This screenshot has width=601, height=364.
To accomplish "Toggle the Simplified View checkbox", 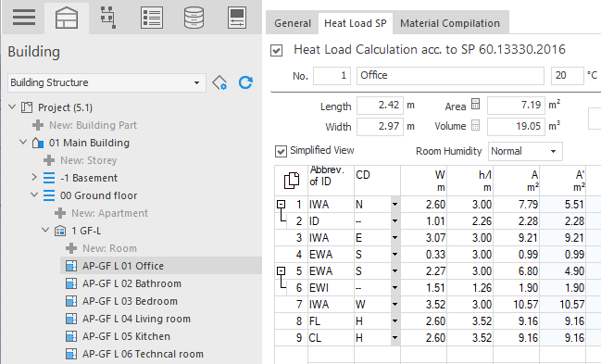I will pos(281,151).
